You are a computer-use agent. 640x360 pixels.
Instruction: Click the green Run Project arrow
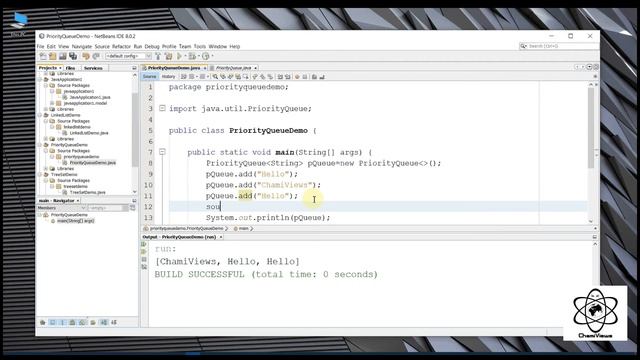tap(179, 56)
